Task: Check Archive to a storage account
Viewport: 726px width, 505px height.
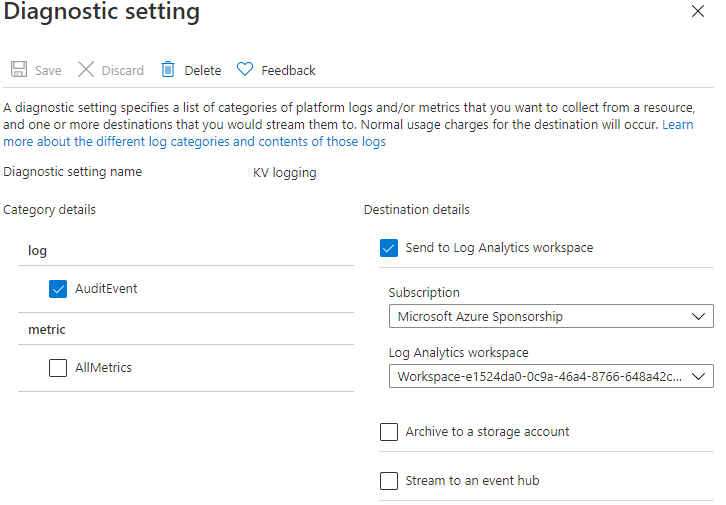Action: pos(389,432)
